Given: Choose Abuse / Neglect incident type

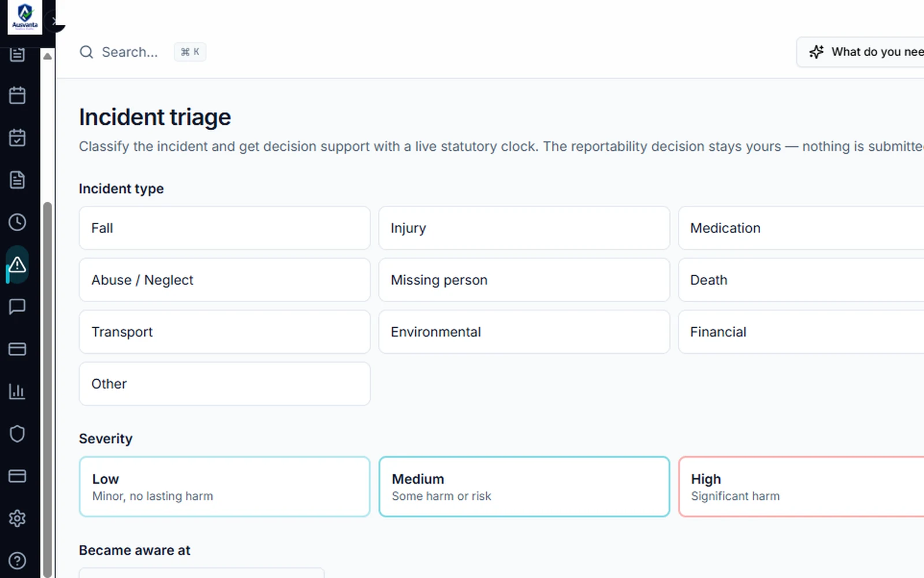Looking at the screenshot, I should pos(225,280).
